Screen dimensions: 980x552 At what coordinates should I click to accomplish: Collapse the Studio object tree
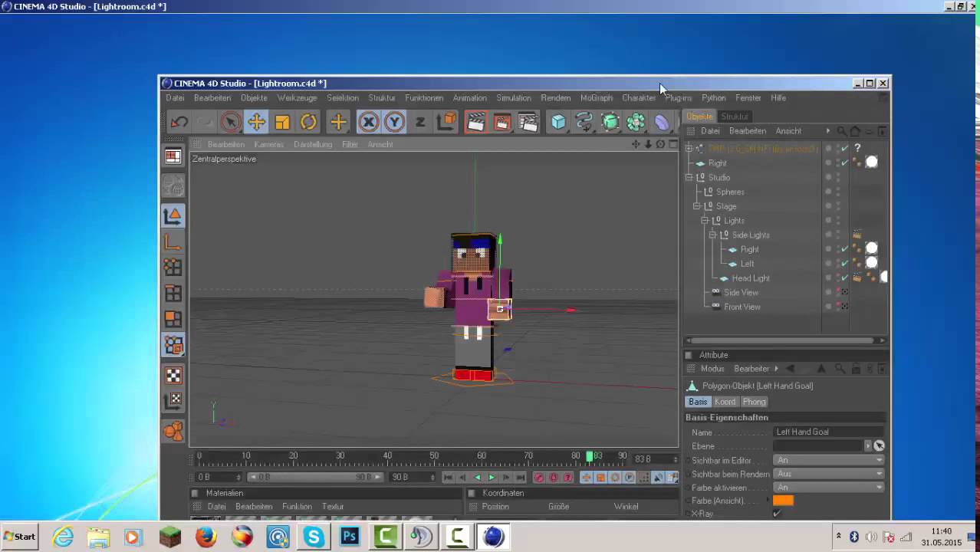[689, 177]
